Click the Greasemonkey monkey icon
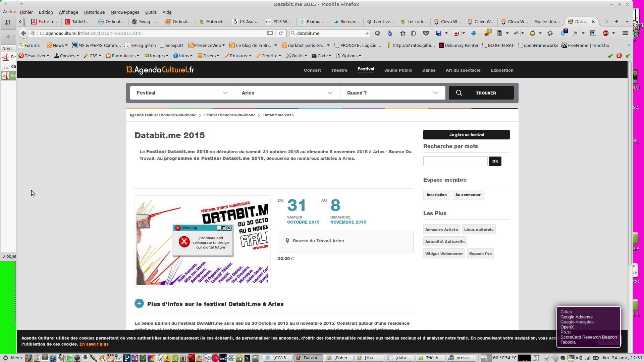Image resolution: width=644 pixels, height=362 pixels. pos(532,33)
